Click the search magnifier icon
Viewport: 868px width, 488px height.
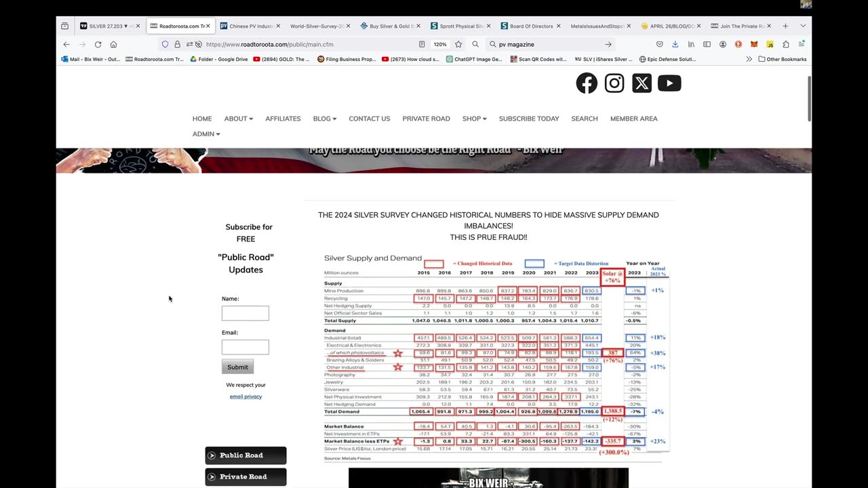475,44
